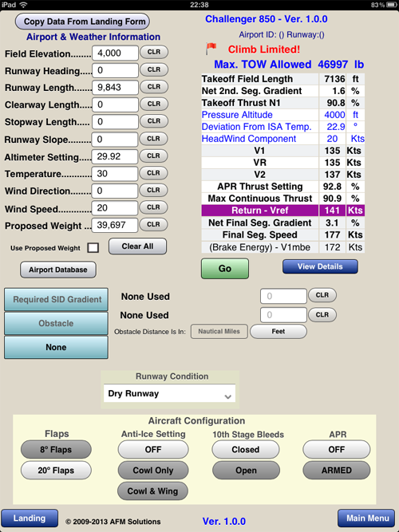The height and width of the screenshot is (532, 399).
Task: Tap the Return - Vref highlighted row
Action: point(282,211)
